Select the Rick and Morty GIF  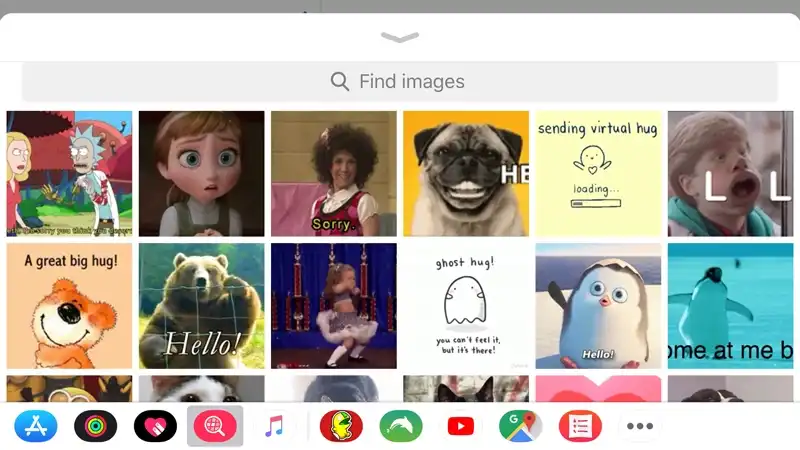(69, 173)
